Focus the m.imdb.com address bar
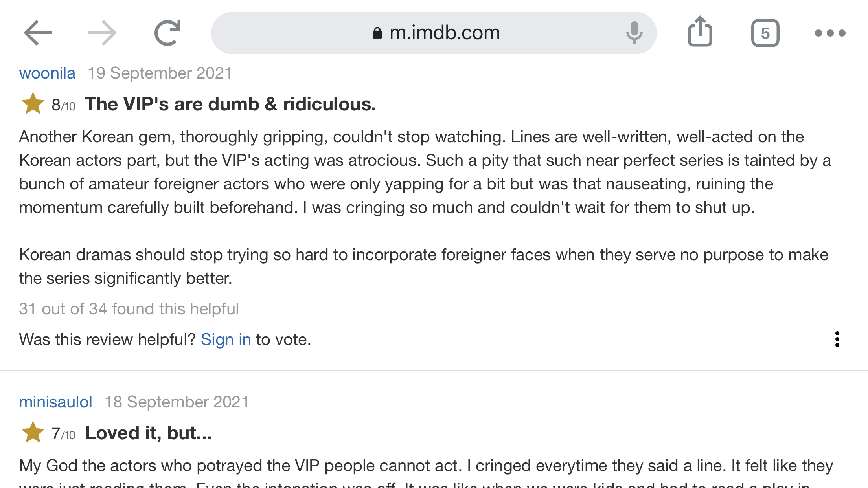 [x=444, y=33]
